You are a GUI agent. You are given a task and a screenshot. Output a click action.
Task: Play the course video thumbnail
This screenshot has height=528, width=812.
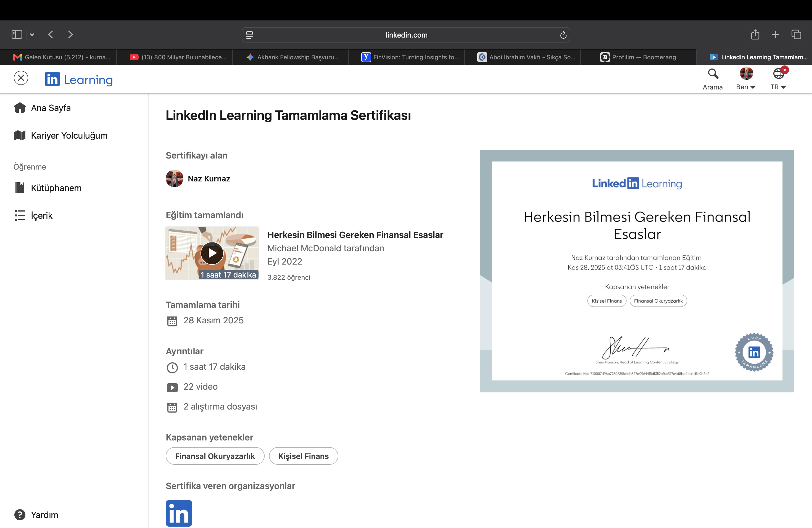[x=212, y=253]
